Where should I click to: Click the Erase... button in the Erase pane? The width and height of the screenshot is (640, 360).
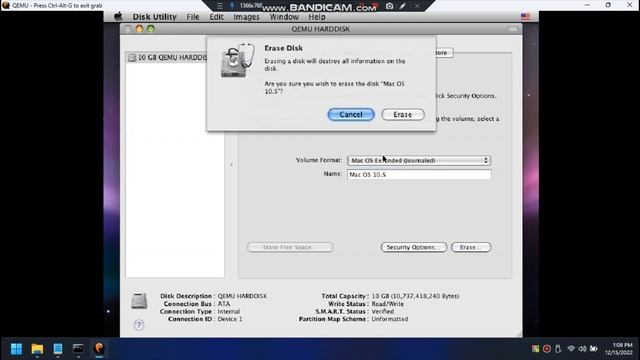(x=471, y=247)
